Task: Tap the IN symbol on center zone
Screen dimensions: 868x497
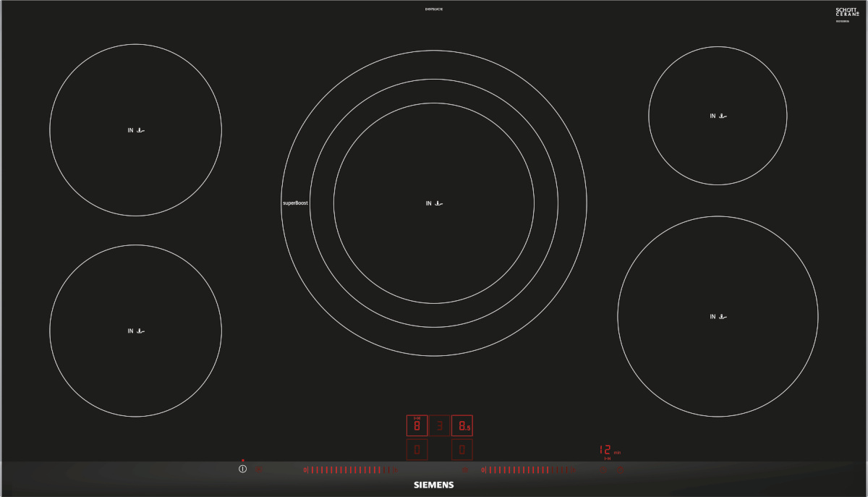Action: pyautogui.click(x=434, y=203)
